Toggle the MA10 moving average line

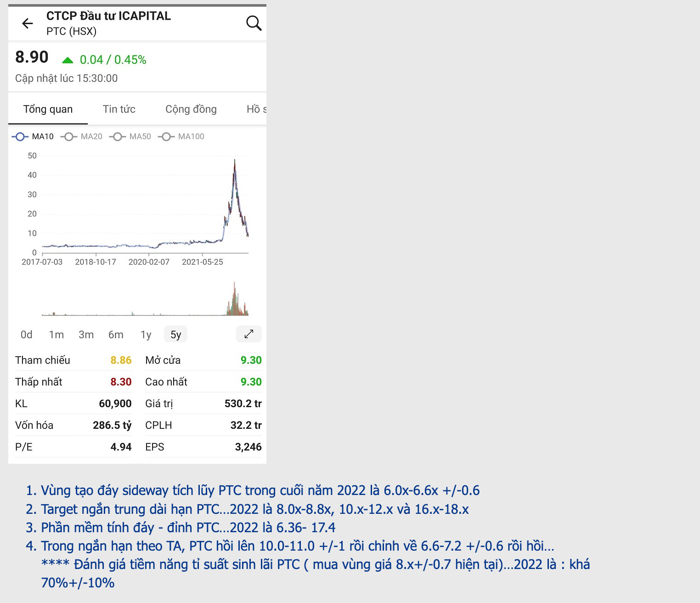[x=33, y=137]
